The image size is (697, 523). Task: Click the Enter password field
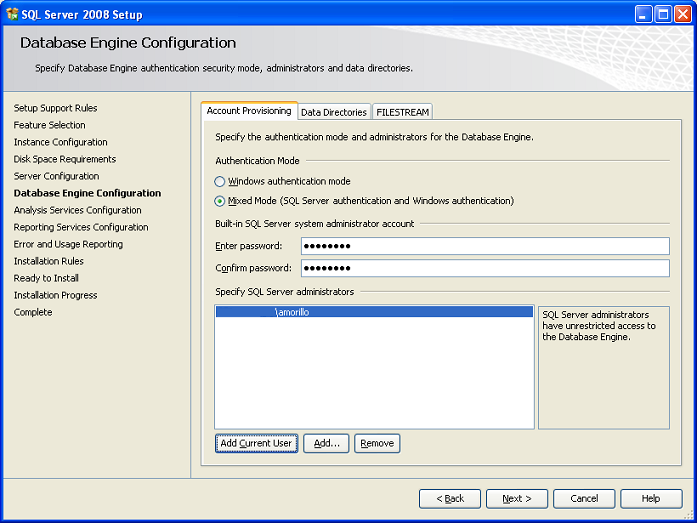click(485, 246)
